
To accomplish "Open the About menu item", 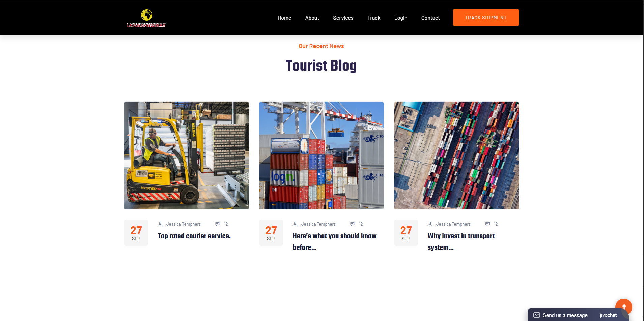I will 312,18.
